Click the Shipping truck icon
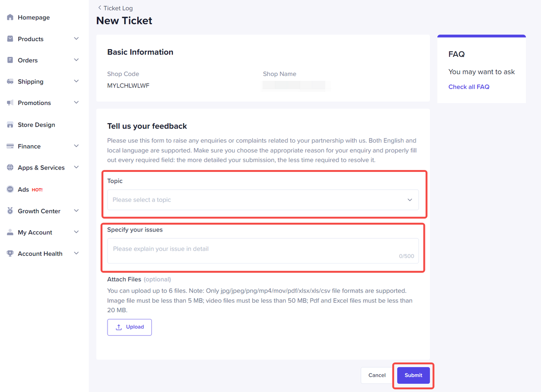The width and height of the screenshot is (541, 392). click(x=10, y=81)
